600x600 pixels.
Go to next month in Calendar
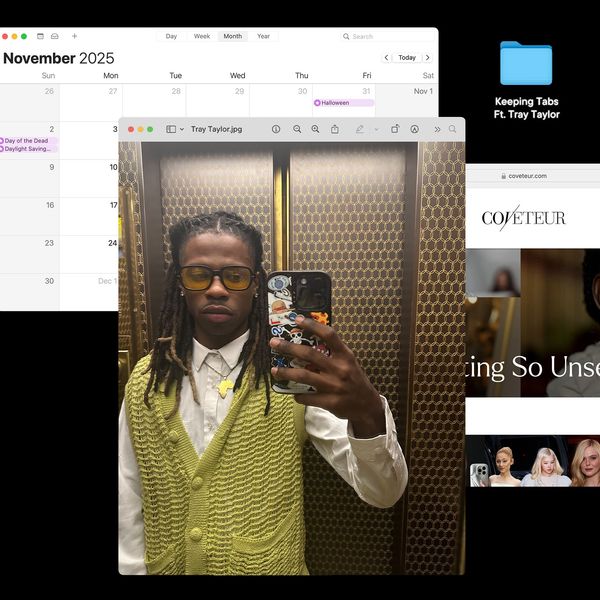pos(428,58)
